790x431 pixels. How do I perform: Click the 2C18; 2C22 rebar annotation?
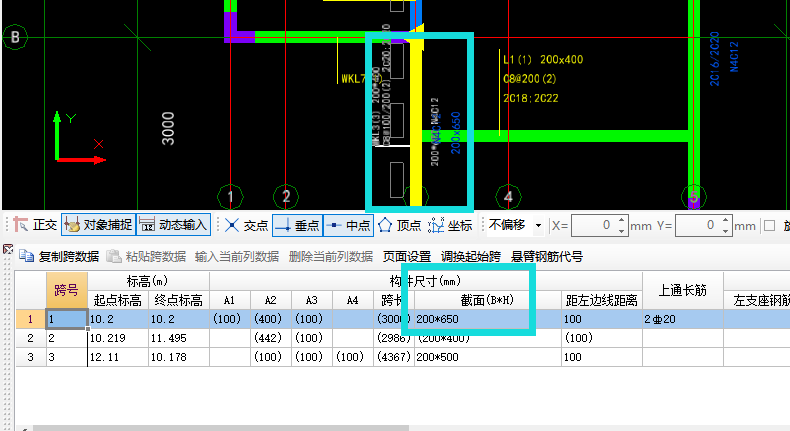(x=531, y=98)
